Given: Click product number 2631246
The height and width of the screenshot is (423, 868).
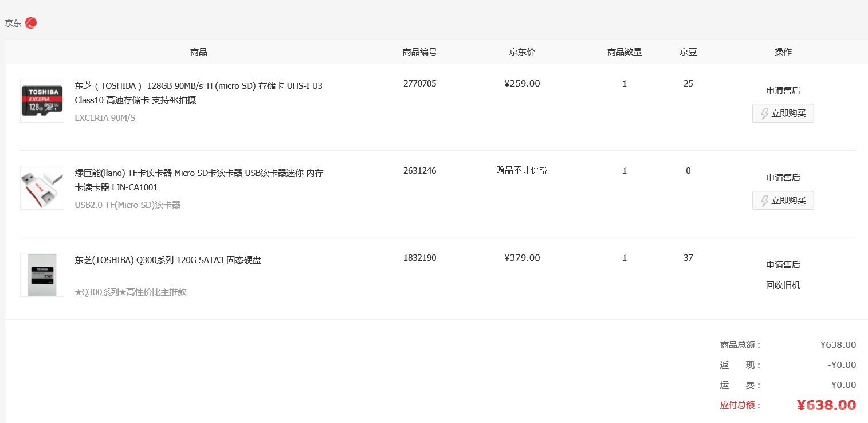Looking at the screenshot, I should [420, 171].
